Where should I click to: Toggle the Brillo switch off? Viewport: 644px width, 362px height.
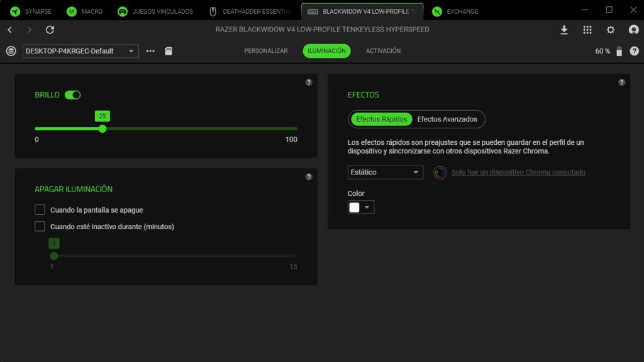point(73,95)
